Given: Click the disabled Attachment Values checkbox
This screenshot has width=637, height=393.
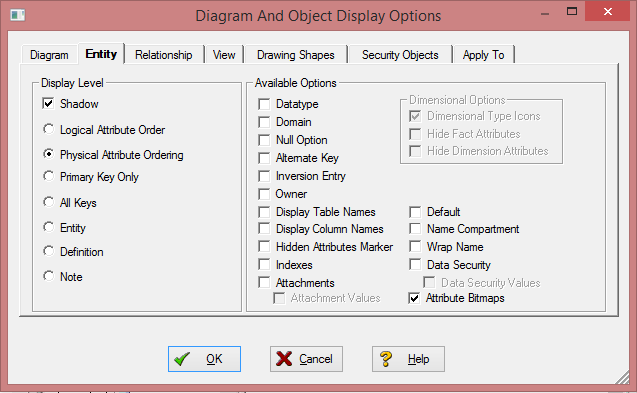Looking at the screenshot, I should (279, 298).
